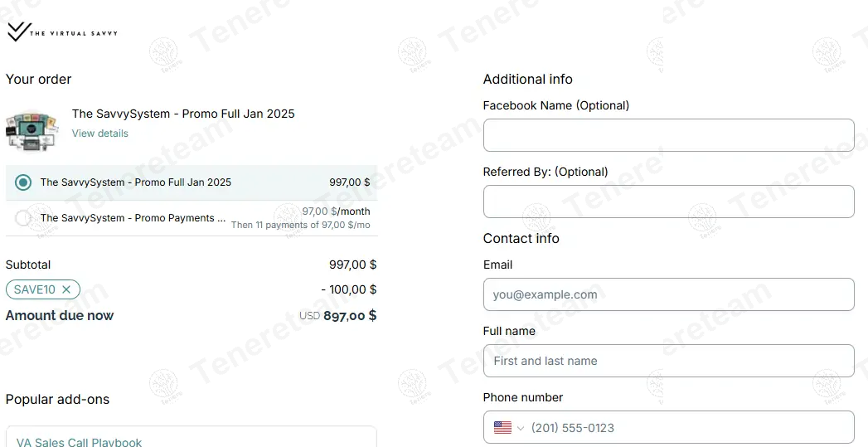Click the US flag icon in phone field
The width and height of the screenshot is (868, 447).
tap(502, 428)
